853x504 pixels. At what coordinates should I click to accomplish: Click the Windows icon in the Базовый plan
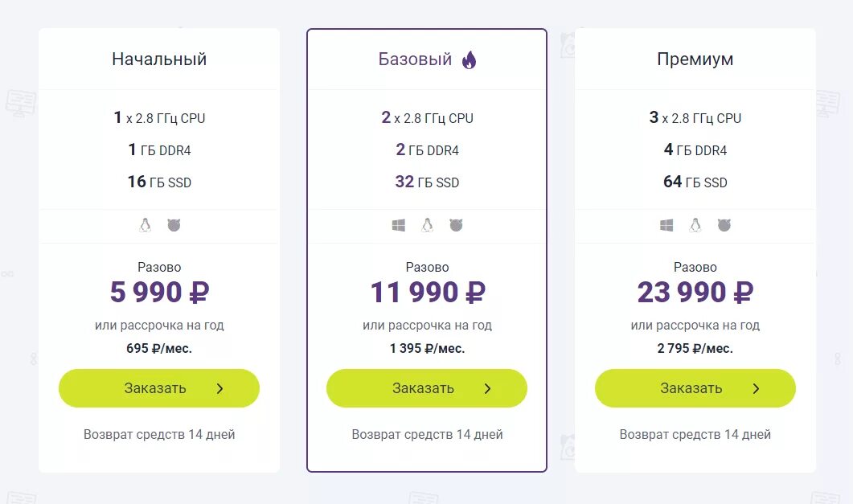pos(399,226)
